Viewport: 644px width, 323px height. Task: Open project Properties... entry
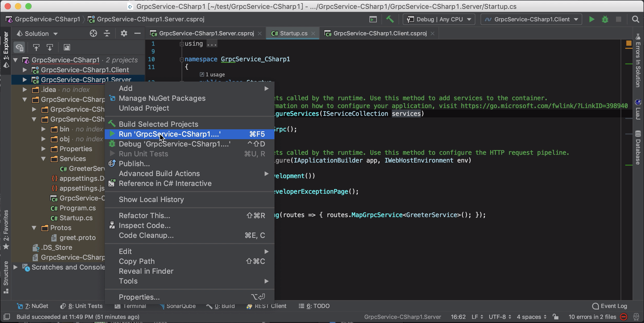click(190, 297)
